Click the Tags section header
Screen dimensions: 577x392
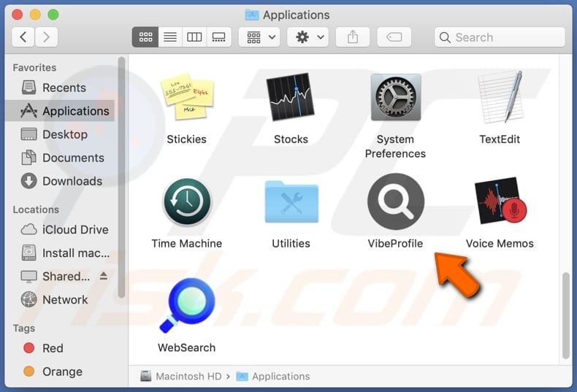pyautogui.click(x=24, y=328)
